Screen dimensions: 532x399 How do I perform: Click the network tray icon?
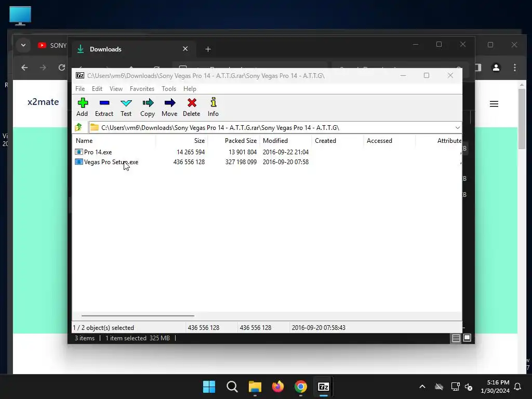point(455,387)
